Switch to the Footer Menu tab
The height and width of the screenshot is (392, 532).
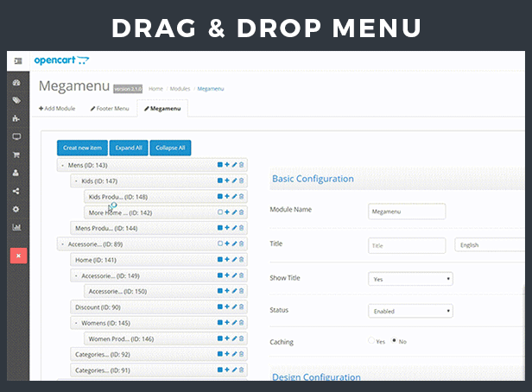pyautogui.click(x=109, y=109)
